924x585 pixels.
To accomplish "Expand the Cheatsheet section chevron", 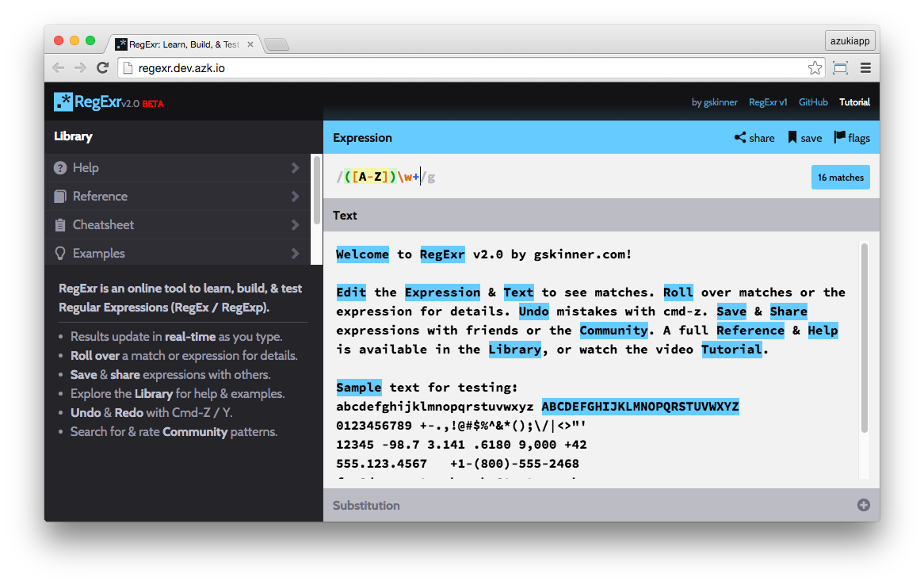I will 296,224.
